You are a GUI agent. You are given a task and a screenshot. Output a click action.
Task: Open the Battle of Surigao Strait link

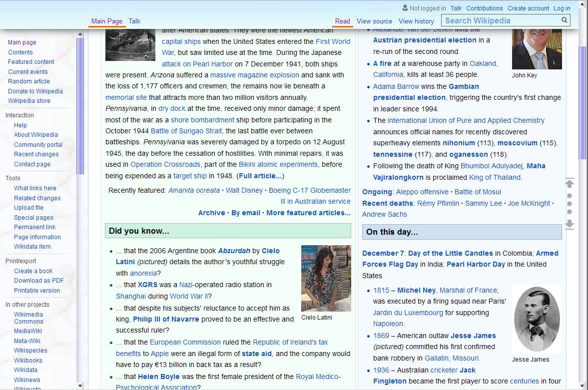click(x=187, y=131)
